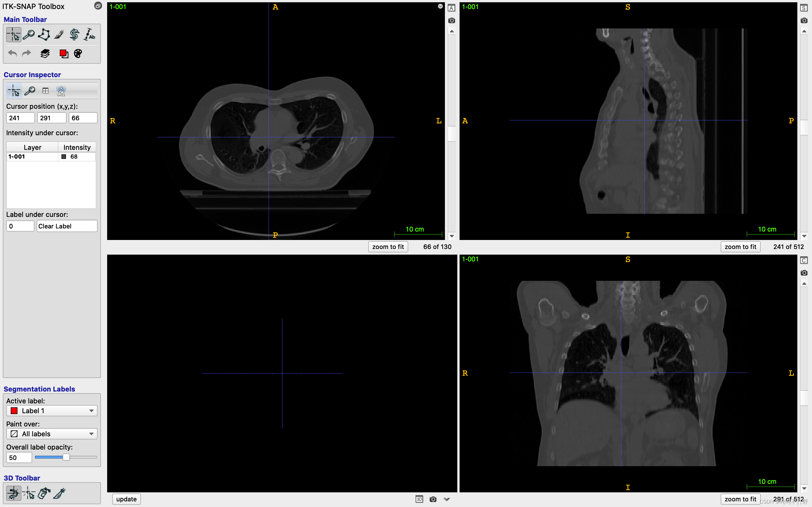Screen dimensions: 812x507
Task: Click the update button under 3D view
Action: click(x=126, y=499)
